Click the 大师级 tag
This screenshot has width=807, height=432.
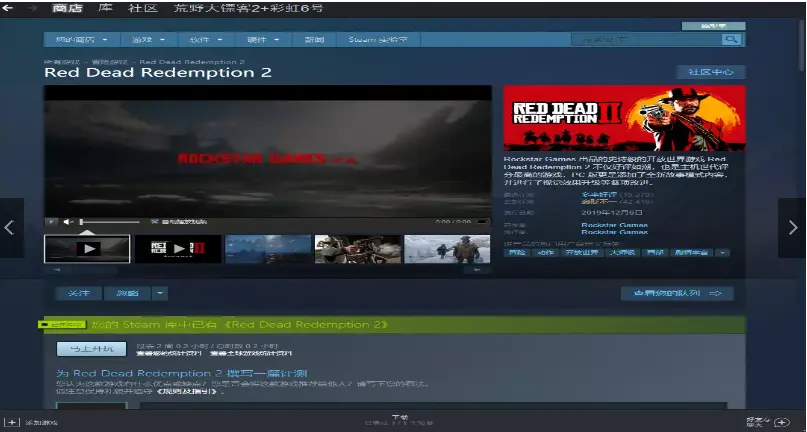tap(623, 253)
